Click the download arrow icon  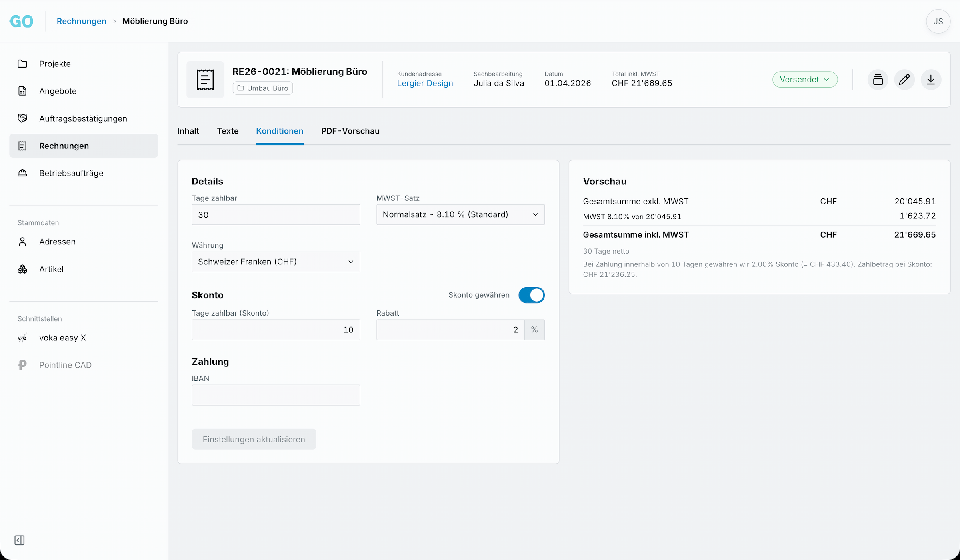[931, 80]
